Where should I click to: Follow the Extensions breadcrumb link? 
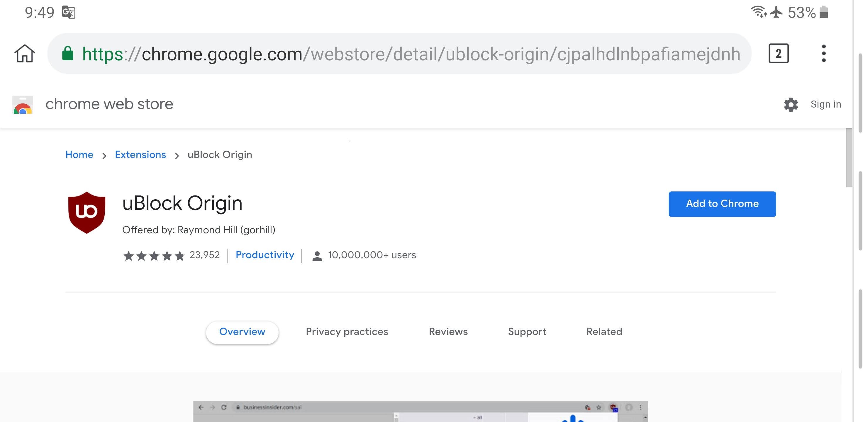click(x=140, y=155)
